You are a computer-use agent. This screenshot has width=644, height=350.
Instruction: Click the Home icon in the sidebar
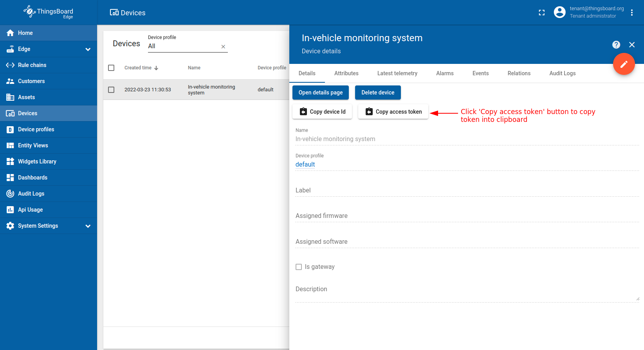(x=10, y=33)
